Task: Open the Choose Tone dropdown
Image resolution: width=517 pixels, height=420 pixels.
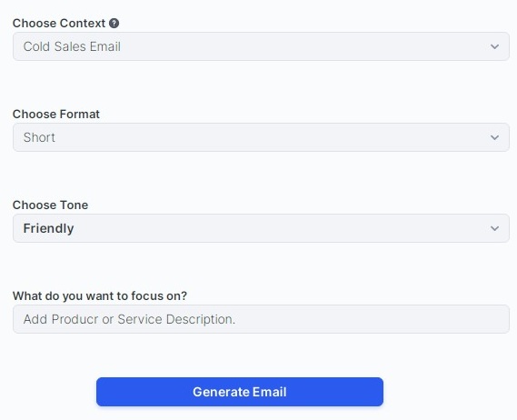Action: (x=261, y=228)
